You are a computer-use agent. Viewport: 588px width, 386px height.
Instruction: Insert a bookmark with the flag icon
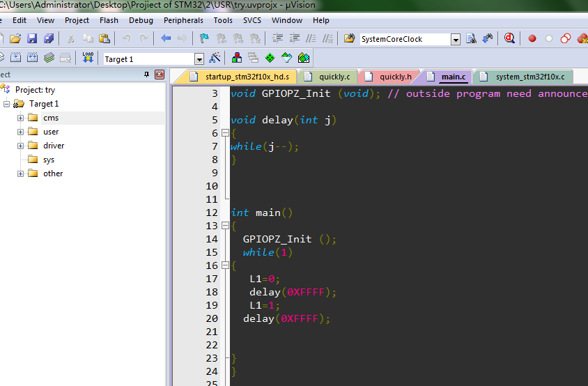pyautogui.click(x=204, y=38)
